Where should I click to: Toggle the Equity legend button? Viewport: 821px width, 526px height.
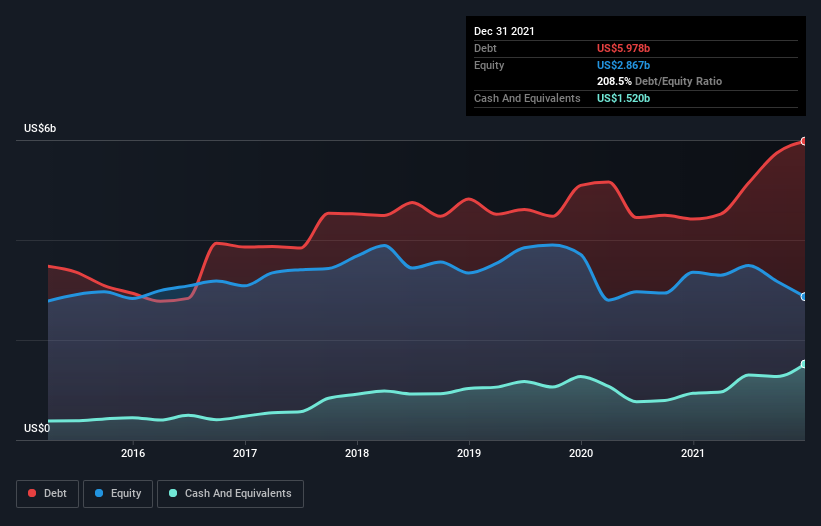click(x=118, y=494)
